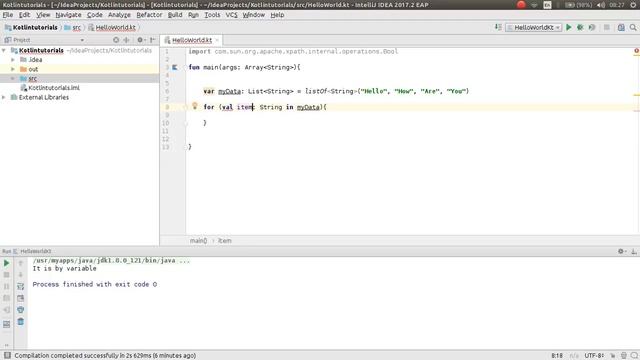The image size is (640, 360).
Task: Click the intention lightbulb on line 8
Action: tap(195, 107)
